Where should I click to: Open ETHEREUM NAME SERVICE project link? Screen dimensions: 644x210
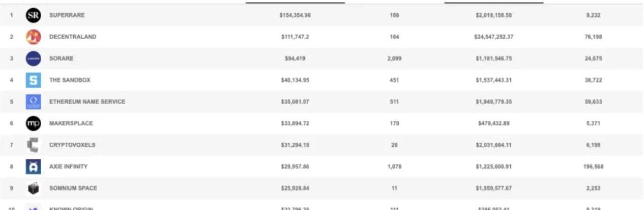[87, 102]
